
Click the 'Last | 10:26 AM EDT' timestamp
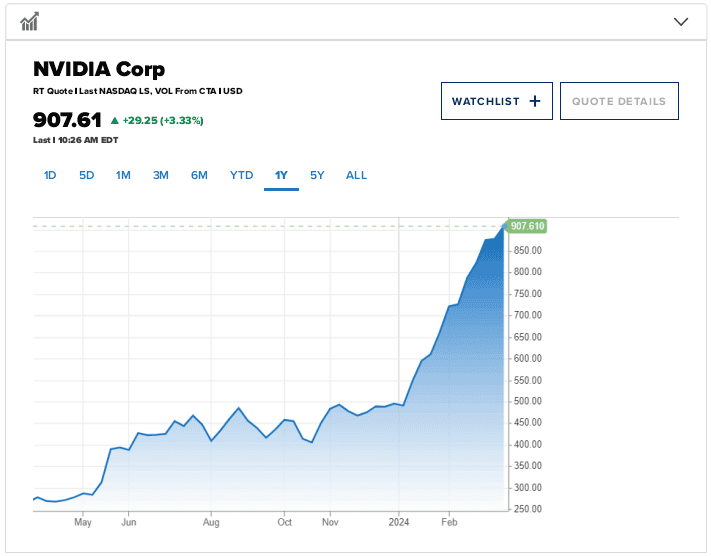pos(75,140)
